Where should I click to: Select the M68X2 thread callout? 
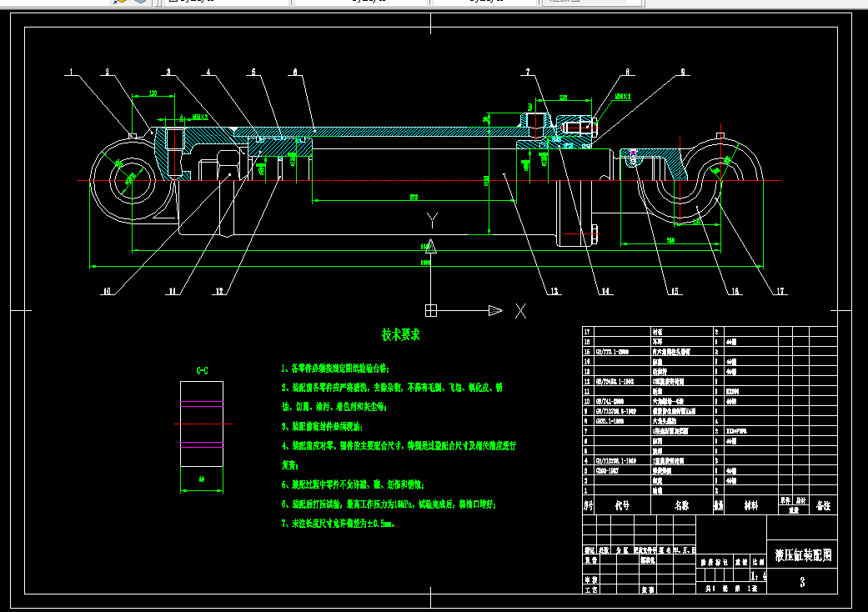click(200, 118)
